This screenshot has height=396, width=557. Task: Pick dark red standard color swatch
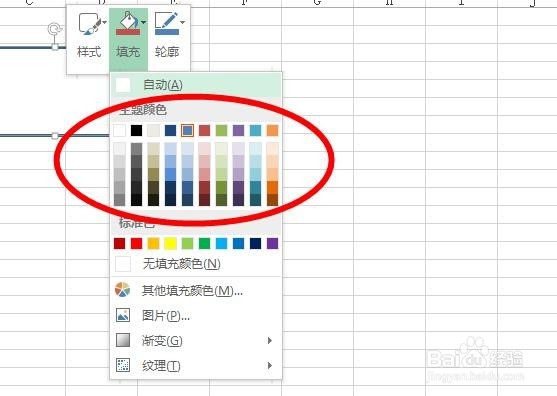pos(119,244)
